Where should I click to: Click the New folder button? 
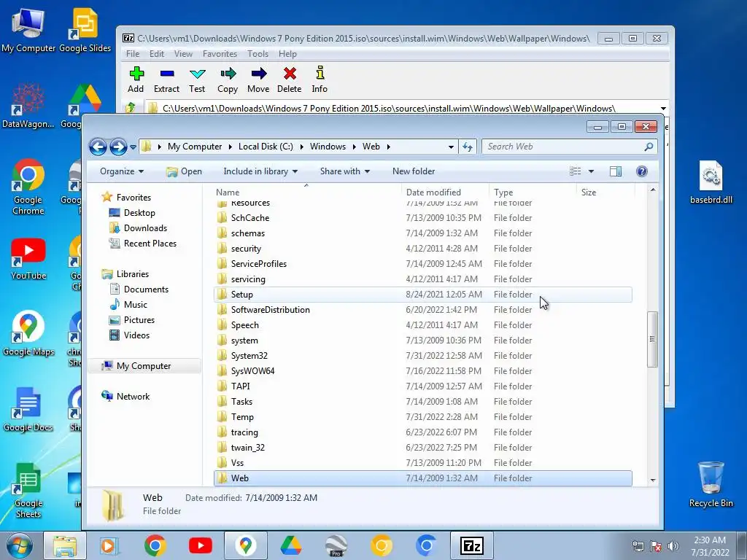(414, 171)
